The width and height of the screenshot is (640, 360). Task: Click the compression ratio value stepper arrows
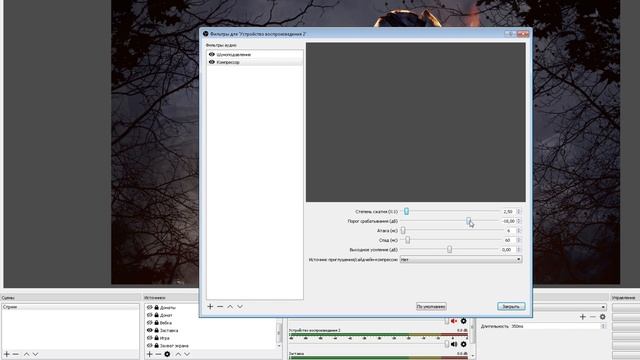518,211
